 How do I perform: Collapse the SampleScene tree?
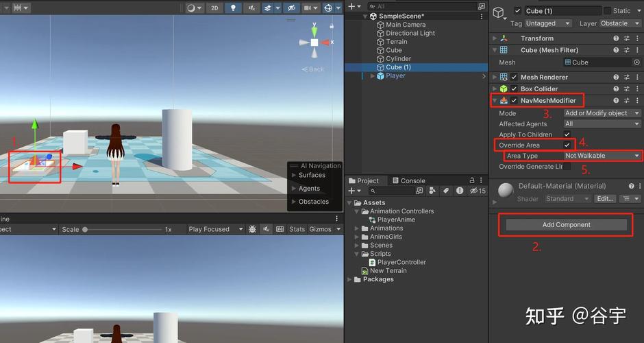pyautogui.click(x=365, y=16)
